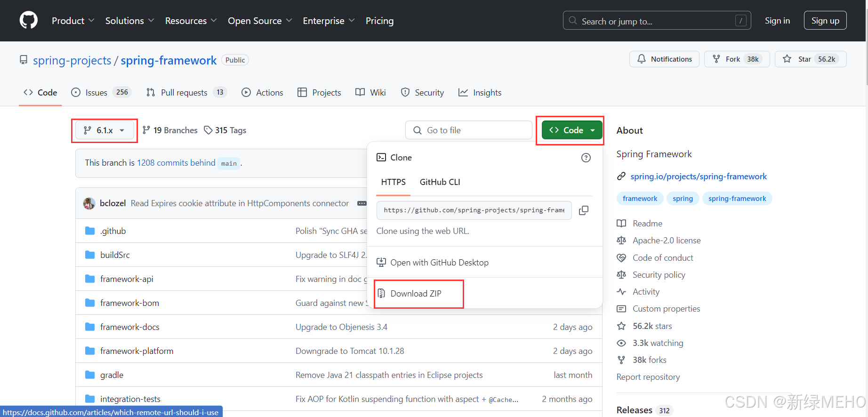Open the 'Downgrade to Tomcat 10.1.28' commit
This screenshot has width=868, height=417.
point(350,351)
